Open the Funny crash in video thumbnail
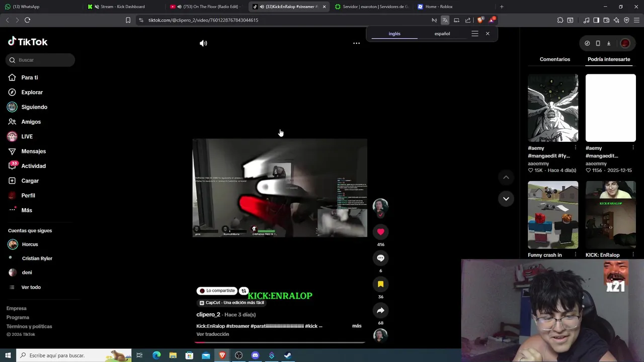Viewport: 644px width, 362px height. pyautogui.click(x=553, y=215)
